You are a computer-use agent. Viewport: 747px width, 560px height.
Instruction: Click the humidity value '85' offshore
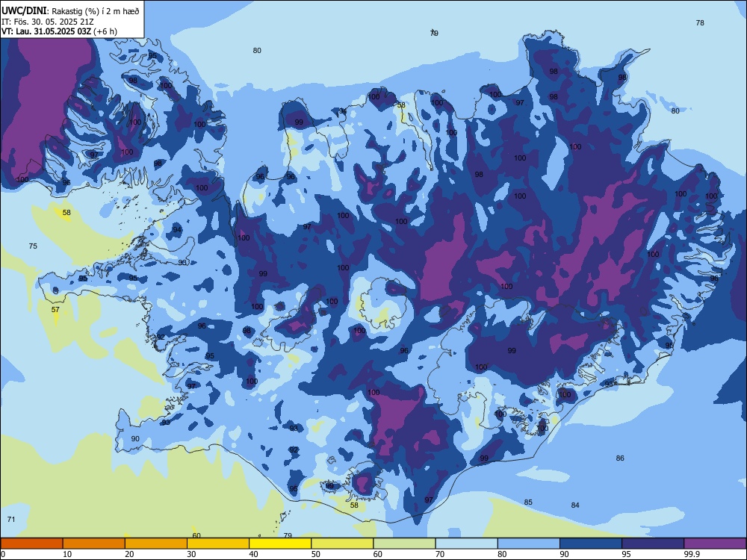click(x=528, y=503)
